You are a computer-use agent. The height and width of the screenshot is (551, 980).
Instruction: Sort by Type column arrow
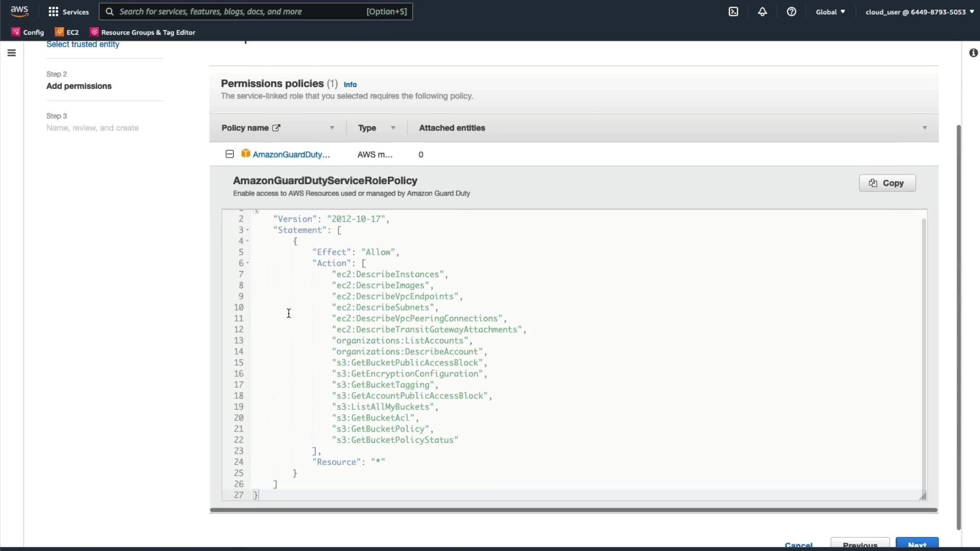393,128
